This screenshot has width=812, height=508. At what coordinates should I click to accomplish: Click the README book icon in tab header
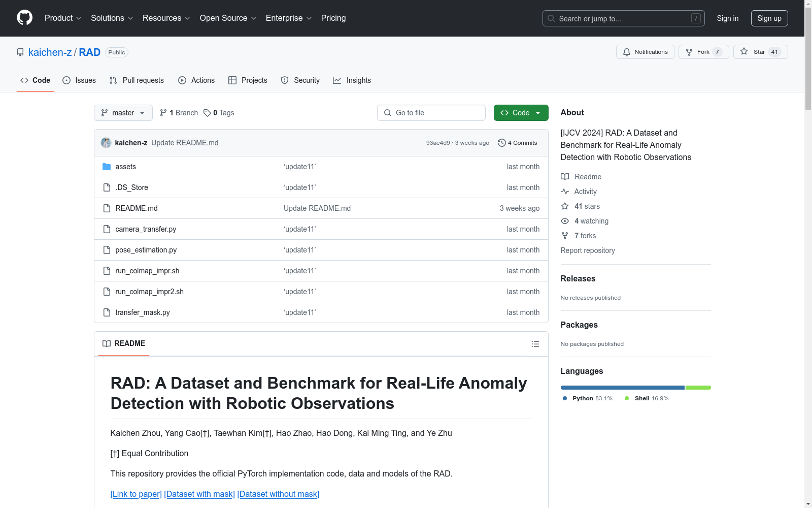tap(107, 343)
